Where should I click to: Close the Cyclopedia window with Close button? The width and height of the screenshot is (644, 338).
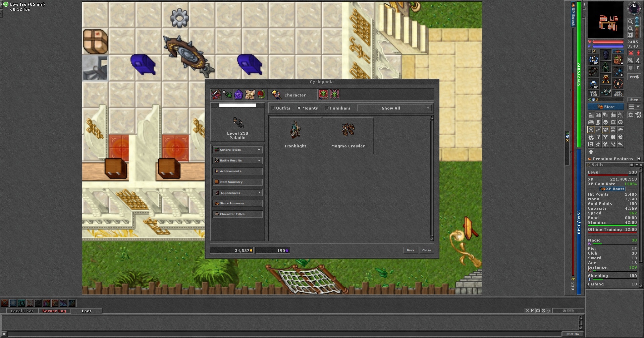point(427,250)
